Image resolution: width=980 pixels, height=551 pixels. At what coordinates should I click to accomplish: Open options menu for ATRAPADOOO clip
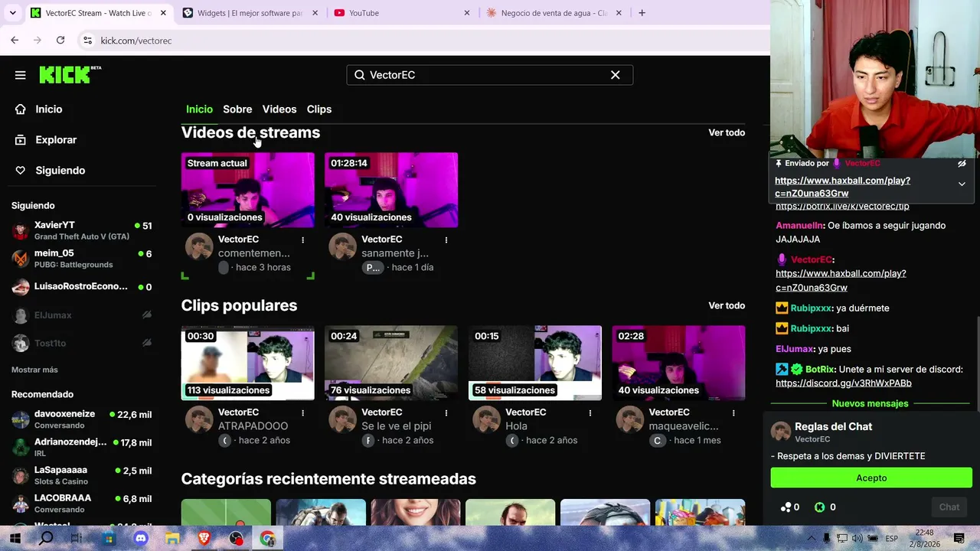click(x=302, y=413)
